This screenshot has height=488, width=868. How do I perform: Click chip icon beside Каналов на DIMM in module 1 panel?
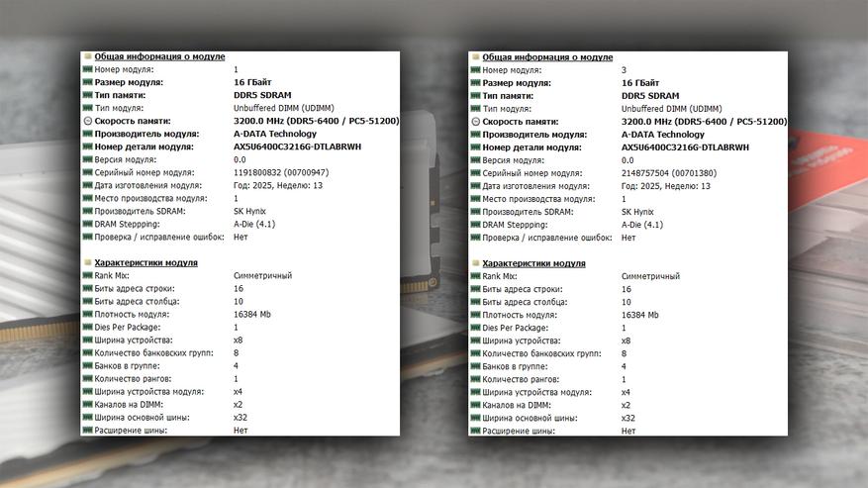click(87, 405)
